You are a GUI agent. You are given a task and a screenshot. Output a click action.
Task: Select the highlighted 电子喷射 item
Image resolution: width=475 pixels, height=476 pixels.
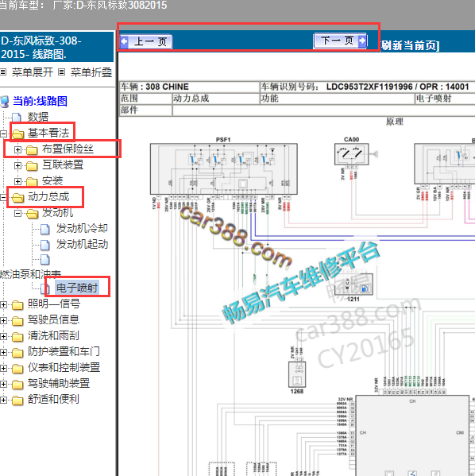tap(77, 288)
